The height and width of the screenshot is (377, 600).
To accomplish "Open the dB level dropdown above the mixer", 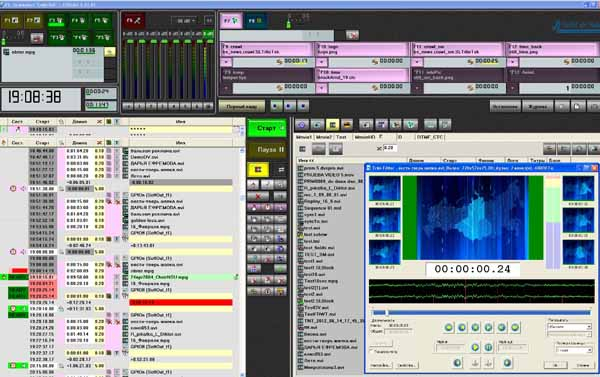I will coord(184,20).
